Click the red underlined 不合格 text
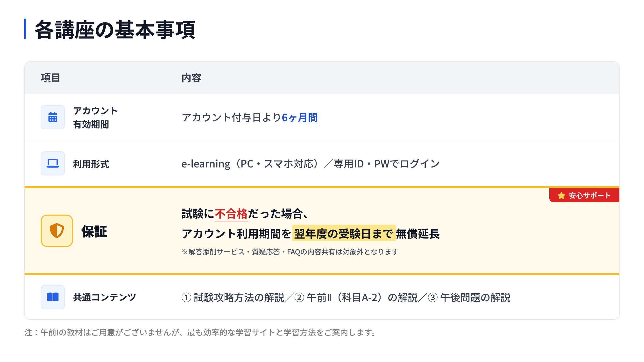This screenshot has width=644, height=362. [x=231, y=214]
